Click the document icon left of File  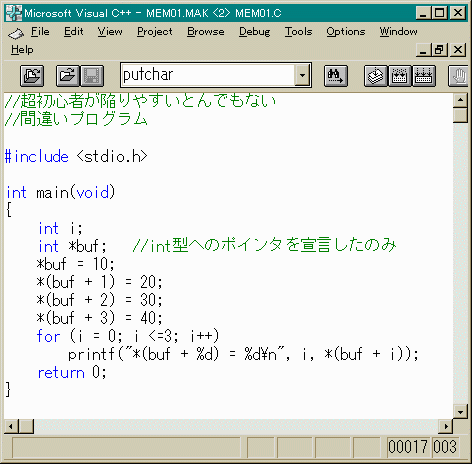click(16, 33)
